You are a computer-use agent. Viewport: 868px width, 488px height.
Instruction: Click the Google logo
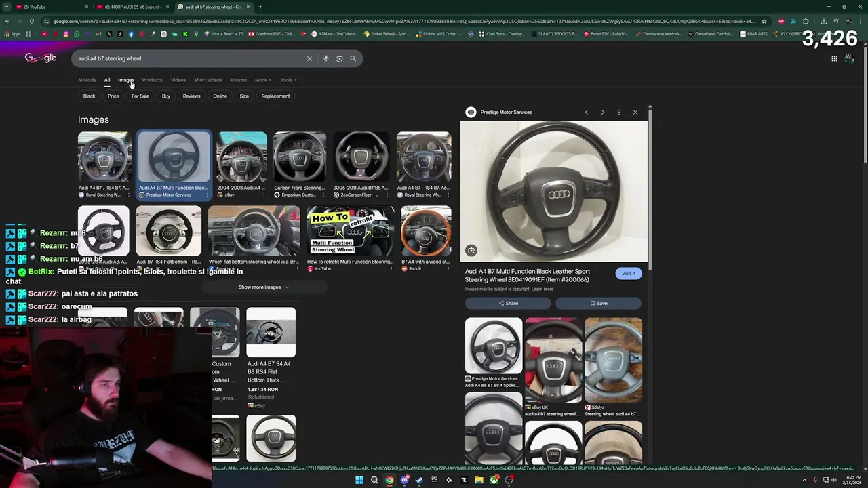(40, 58)
